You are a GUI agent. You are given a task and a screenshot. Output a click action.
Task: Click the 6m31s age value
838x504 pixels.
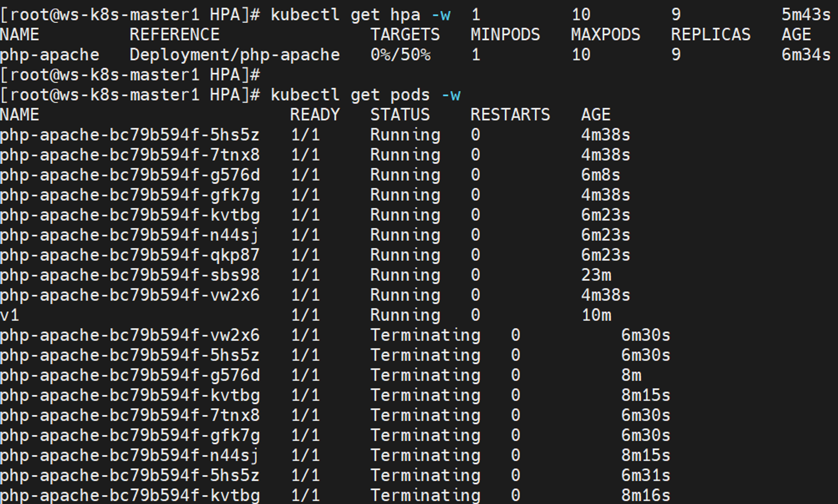(645, 476)
